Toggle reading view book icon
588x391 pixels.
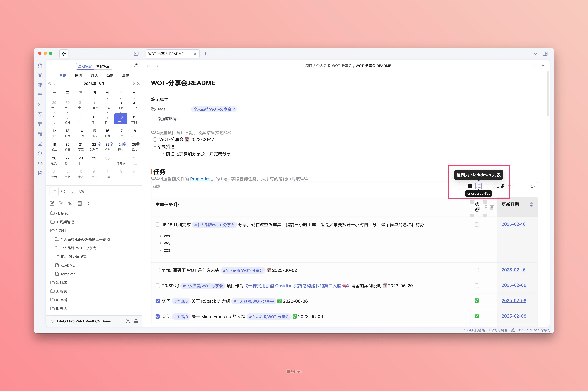[535, 66]
